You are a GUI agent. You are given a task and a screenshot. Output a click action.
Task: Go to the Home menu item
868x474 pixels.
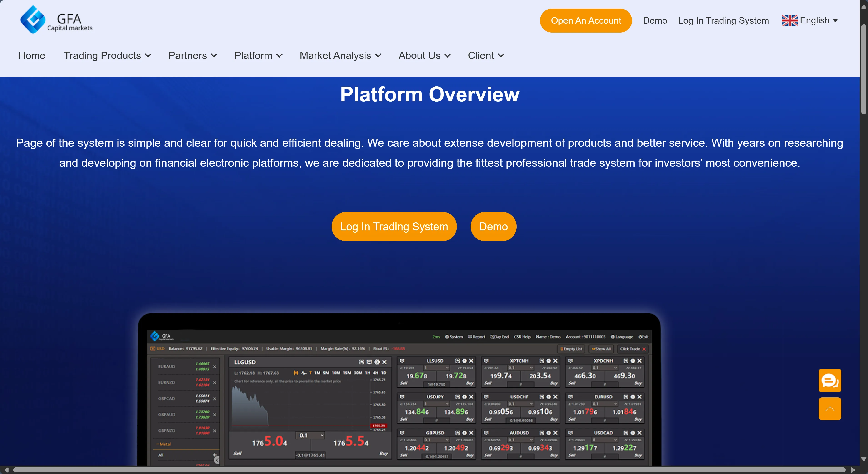(32, 55)
